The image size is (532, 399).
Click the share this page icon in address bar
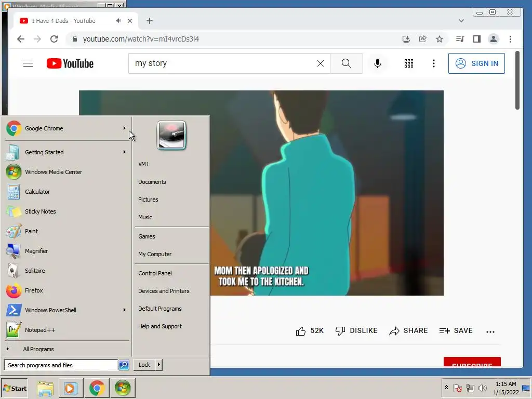pos(423,39)
